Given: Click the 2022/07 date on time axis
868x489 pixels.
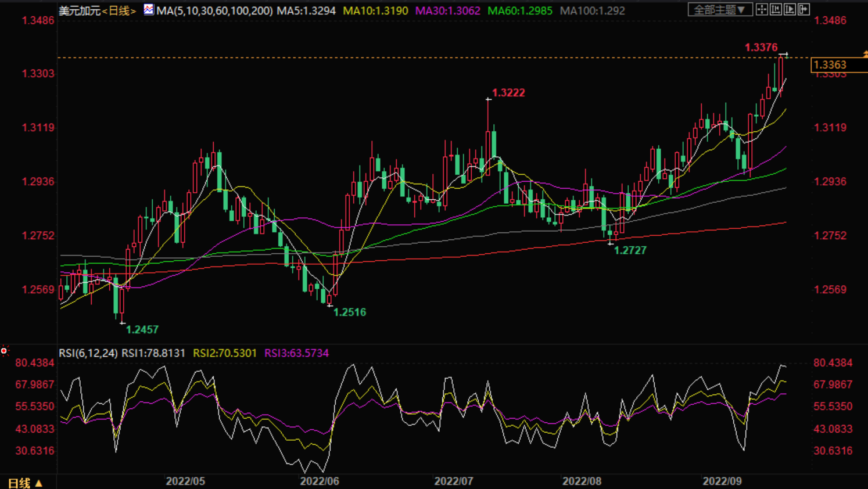Looking at the screenshot, I should pos(453,481).
